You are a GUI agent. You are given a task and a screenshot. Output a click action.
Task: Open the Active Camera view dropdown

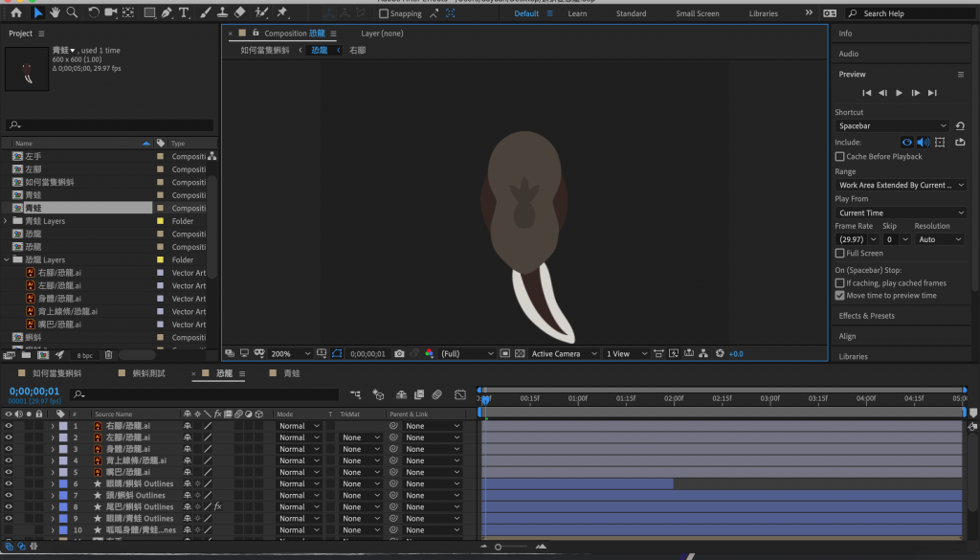[x=564, y=354]
